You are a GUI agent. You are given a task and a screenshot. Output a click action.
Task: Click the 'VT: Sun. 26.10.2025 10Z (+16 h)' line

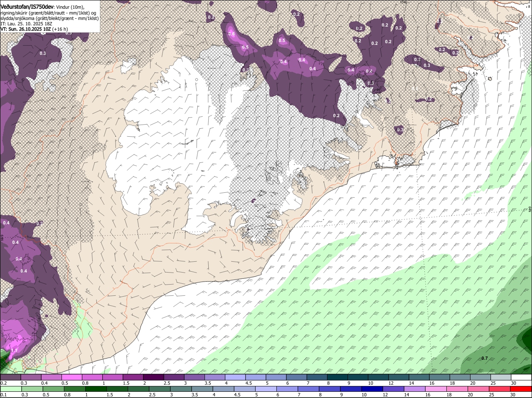coord(34,29)
